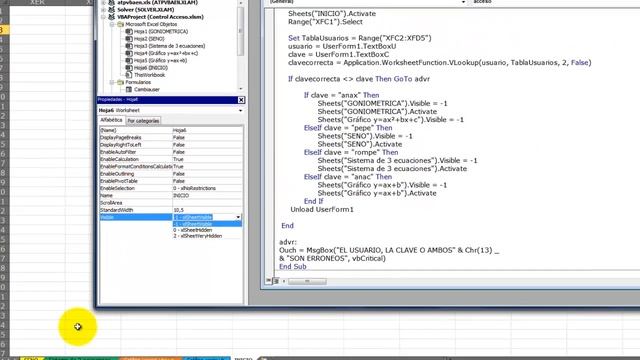Click the Range("XFC1").Select code line
The width and height of the screenshot is (640, 360).
tap(325, 22)
